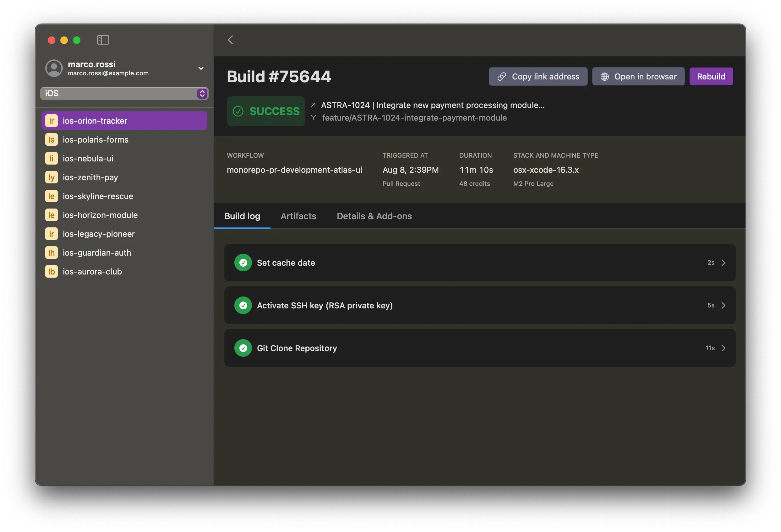Screen dimensions: 781x532
Task: Click the feature/ASTRA-1024-integrate-payment-module branch name
Action: 414,117
